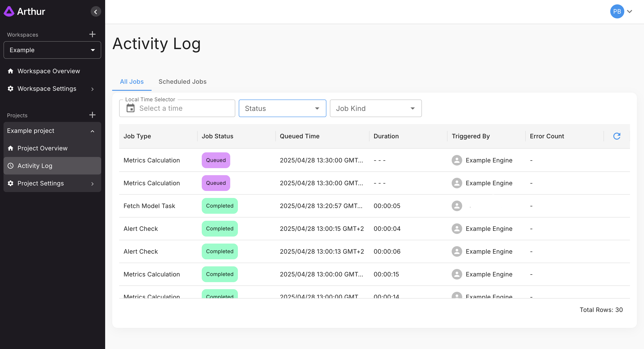Add a new project with plus icon
The image size is (644, 349).
tap(92, 115)
